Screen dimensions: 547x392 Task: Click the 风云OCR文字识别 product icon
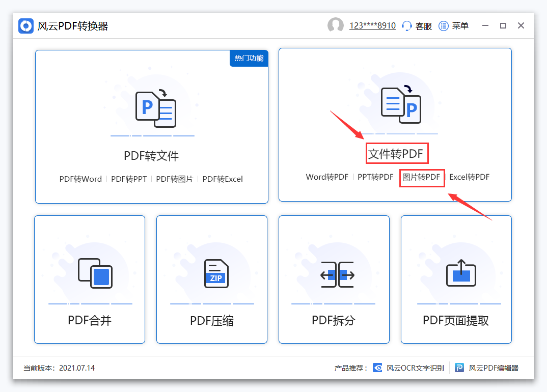point(378,368)
